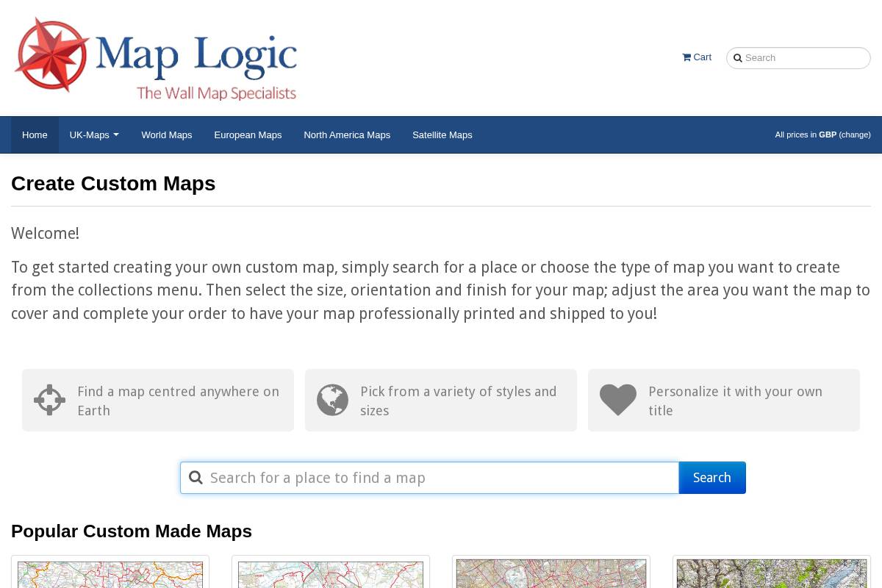Open World Maps in navigation
Screen dimensions: 882x588
[x=167, y=135]
